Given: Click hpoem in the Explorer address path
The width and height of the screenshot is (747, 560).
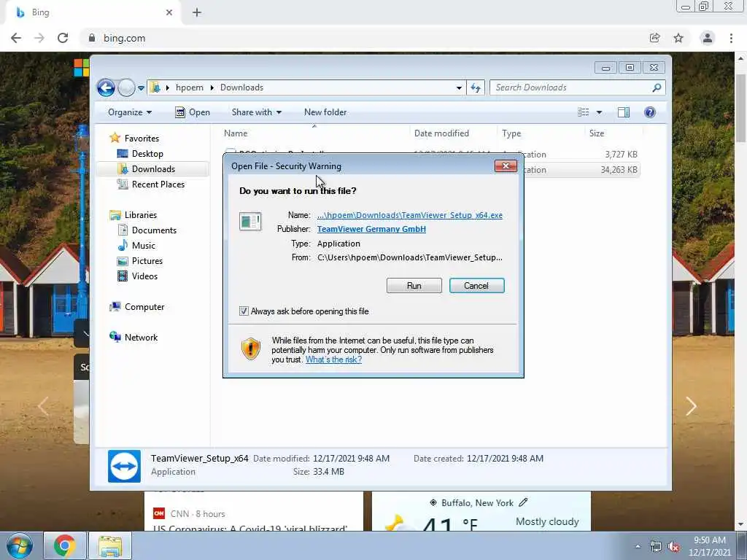Looking at the screenshot, I should click(x=190, y=87).
